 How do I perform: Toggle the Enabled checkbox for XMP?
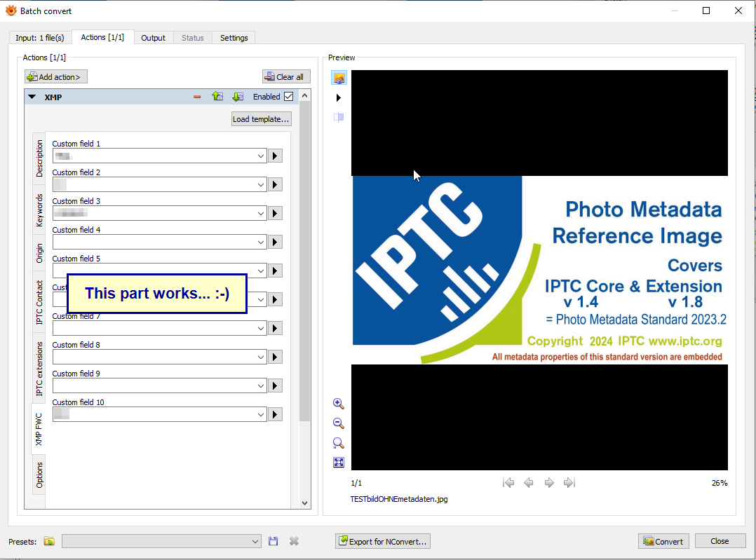click(x=288, y=97)
